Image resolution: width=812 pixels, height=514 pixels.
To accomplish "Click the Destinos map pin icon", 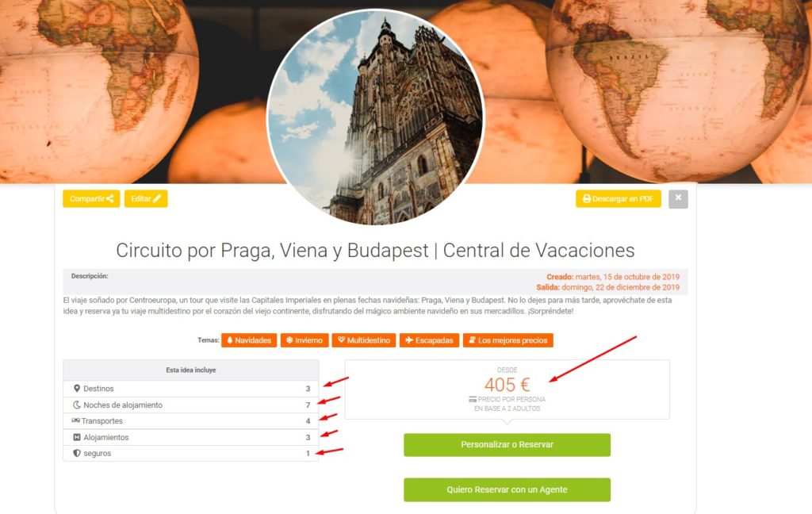I will (77, 389).
